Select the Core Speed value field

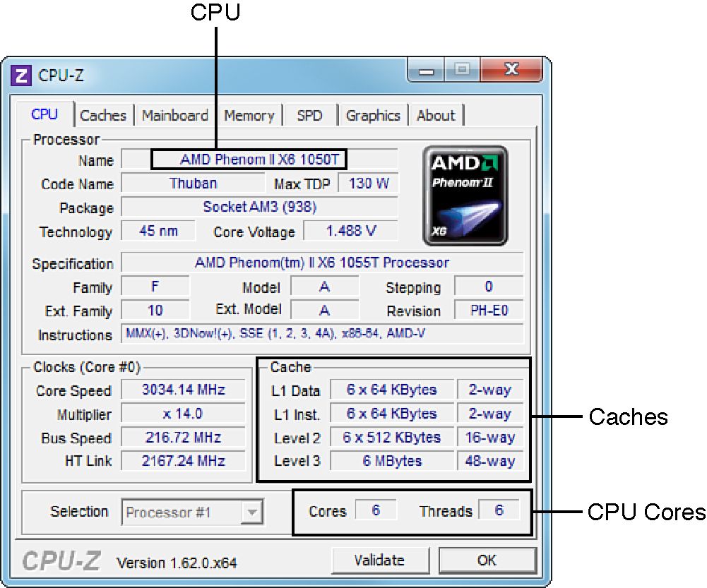[x=183, y=390]
